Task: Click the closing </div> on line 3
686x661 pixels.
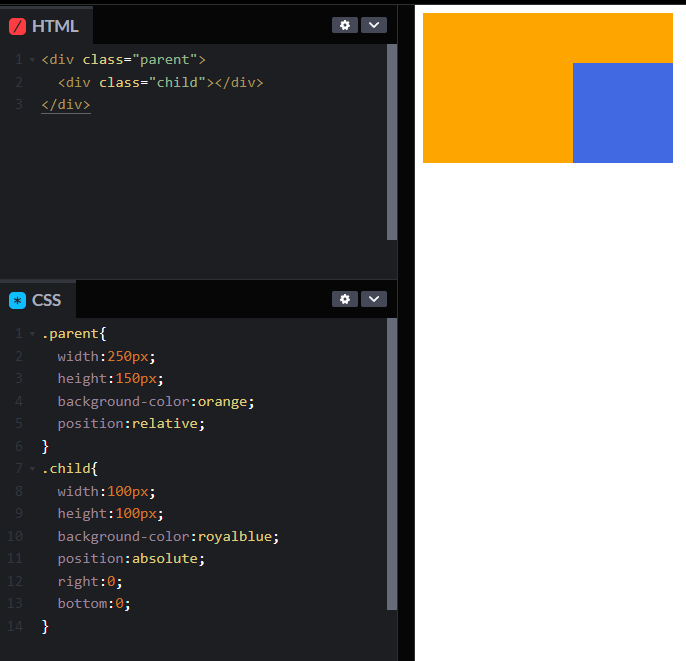Action: (66, 105)
